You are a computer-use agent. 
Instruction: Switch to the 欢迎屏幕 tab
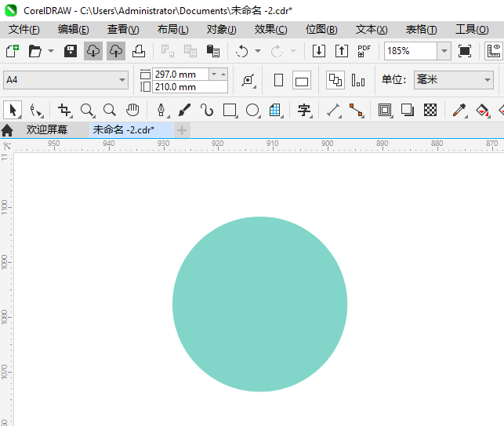[x=47, y=130]
